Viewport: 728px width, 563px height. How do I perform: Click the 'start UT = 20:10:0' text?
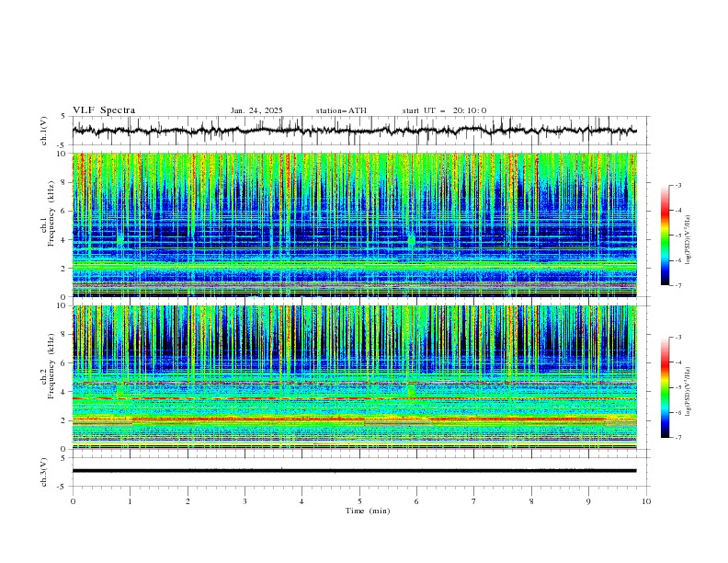(444, 110)
